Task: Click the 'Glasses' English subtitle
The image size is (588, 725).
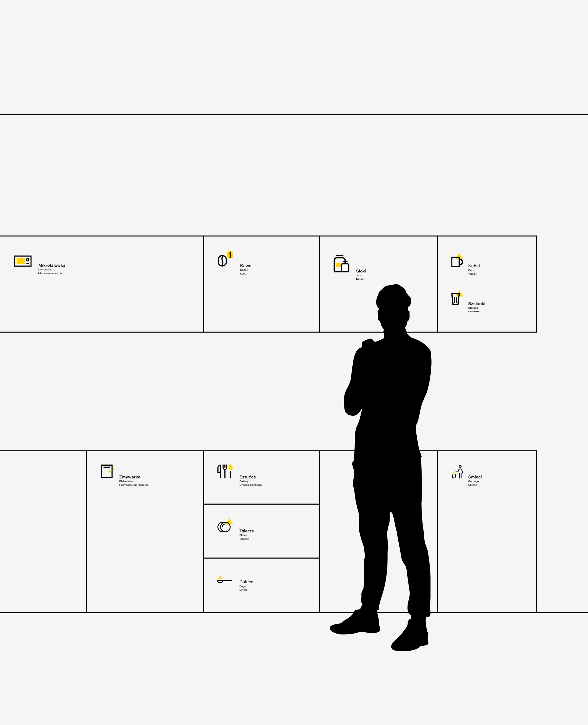Action: pos(473,308)
